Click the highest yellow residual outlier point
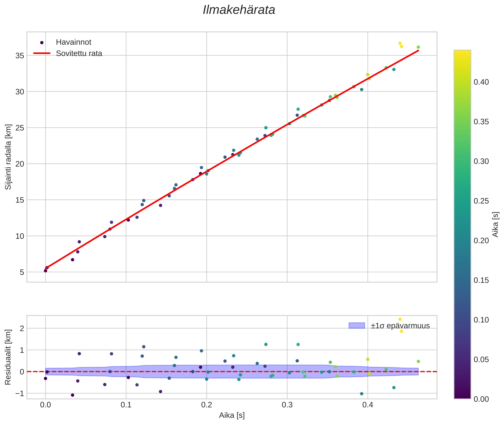The width and height of the screenshot is (504, 424). pyautogui.click(x=400, y=319)
